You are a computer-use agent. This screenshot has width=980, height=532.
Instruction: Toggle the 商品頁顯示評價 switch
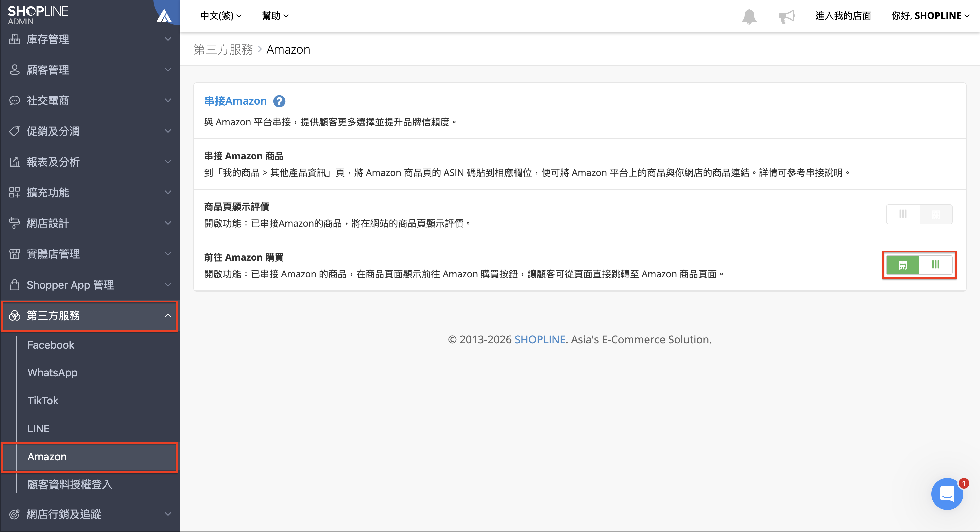point(919,214)
